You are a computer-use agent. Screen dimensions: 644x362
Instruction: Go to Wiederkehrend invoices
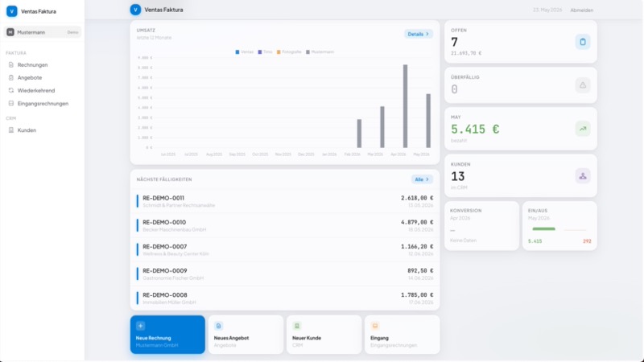click(43, 90)
